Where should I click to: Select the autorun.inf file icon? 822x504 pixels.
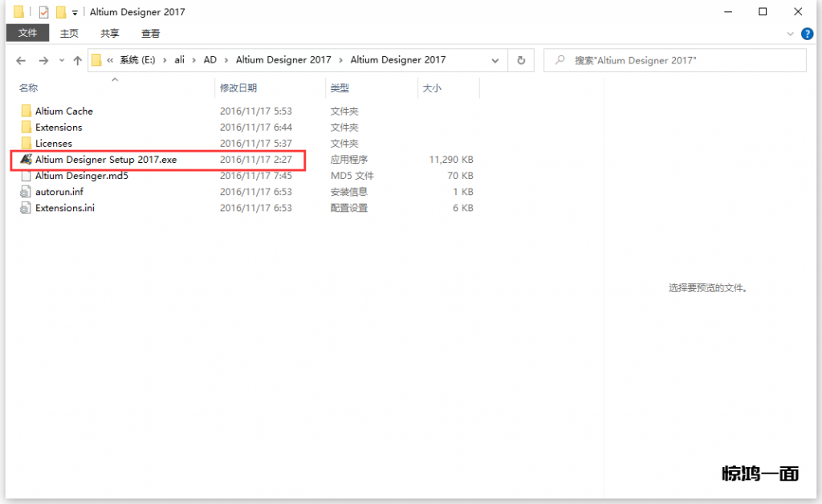pyautogui.click(x=26, y=192)
